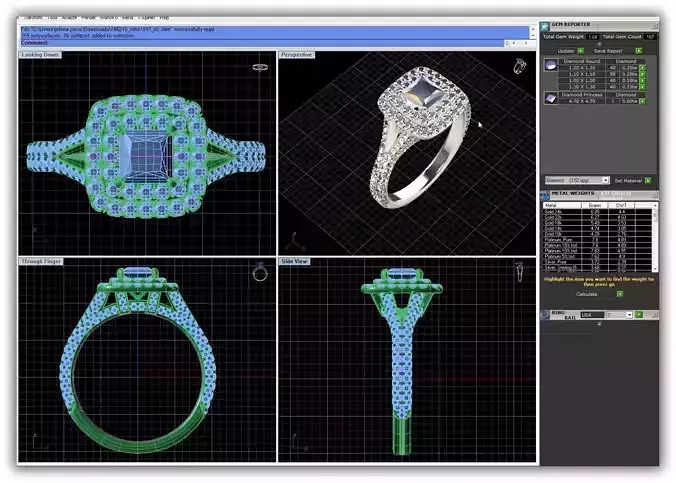Click the green arrow on the 1.10 X 1.10 row
The height and width of the screenshot is (483, 676).
pos(642,74)
